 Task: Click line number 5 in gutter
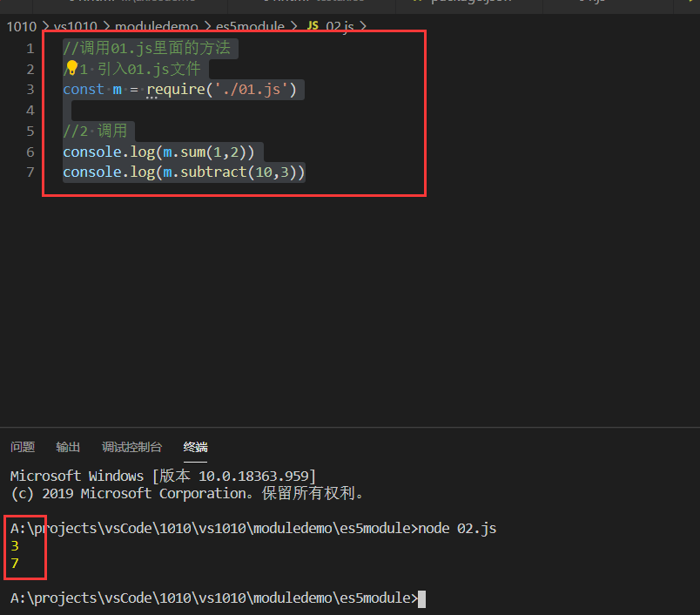click(30, 131)
